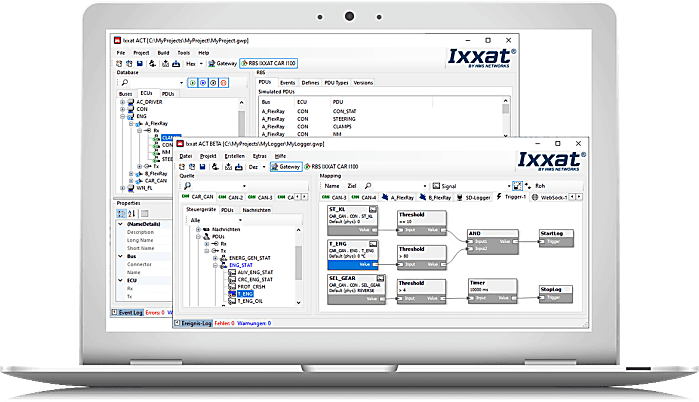Toggle Gateway mode in MyProject window toolbar
This screenshot has width=699, height=402.
click(222, 64)
